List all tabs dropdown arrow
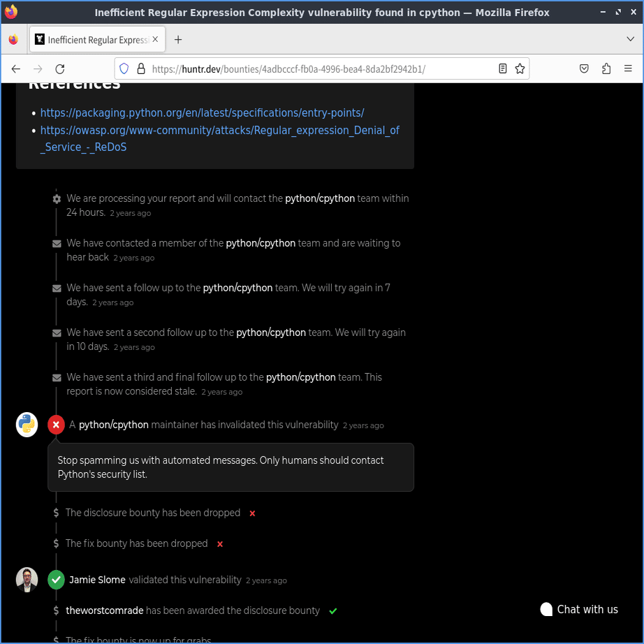This screenshot has height=644, width=644. tap(631, 39)
